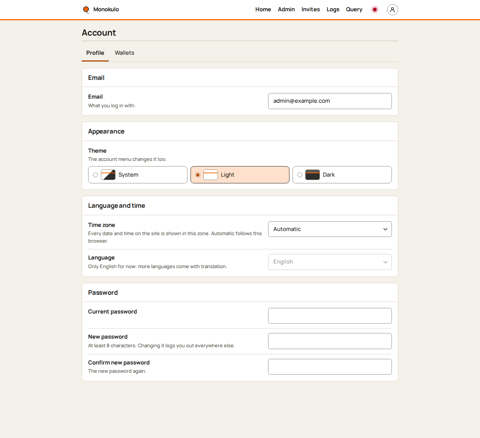
Task: Go to Home in navigation
Action: point(263,10)
